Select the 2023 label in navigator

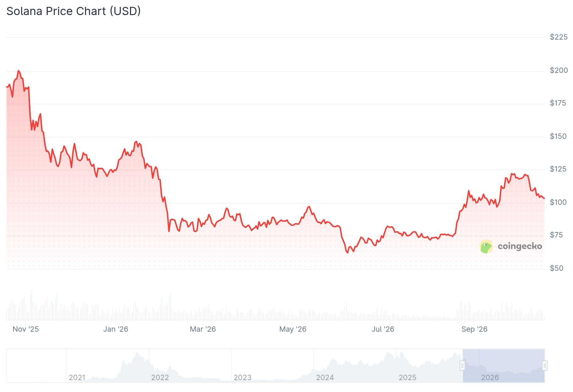coord(243,378)
